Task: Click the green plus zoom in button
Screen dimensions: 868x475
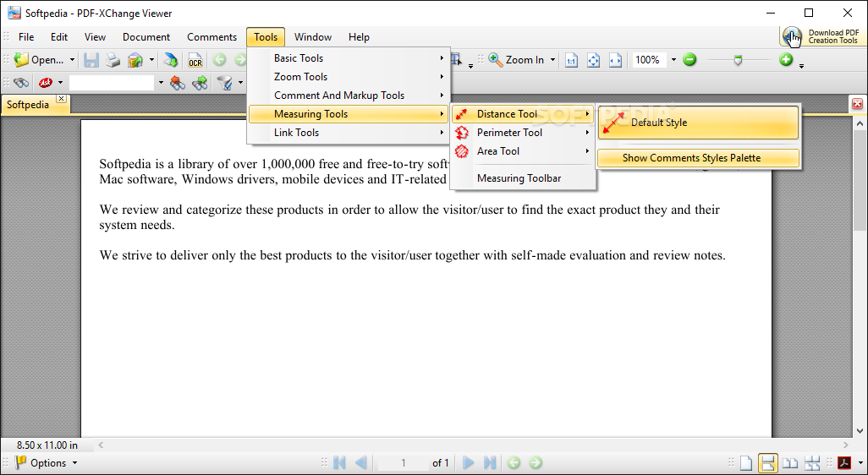Action: pos(786,59)
